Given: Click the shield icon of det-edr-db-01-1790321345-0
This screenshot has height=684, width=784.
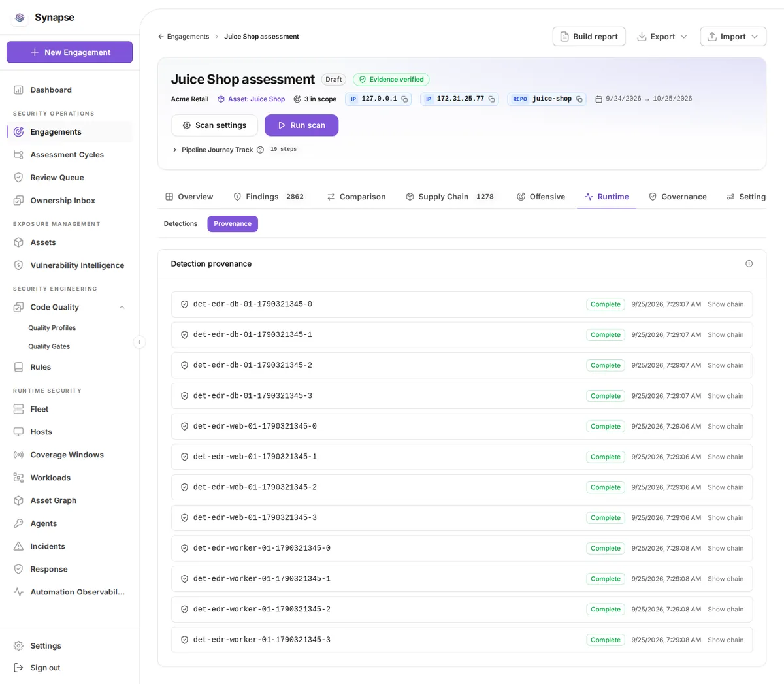Looking at the screenshot, I should coord(184,304).
